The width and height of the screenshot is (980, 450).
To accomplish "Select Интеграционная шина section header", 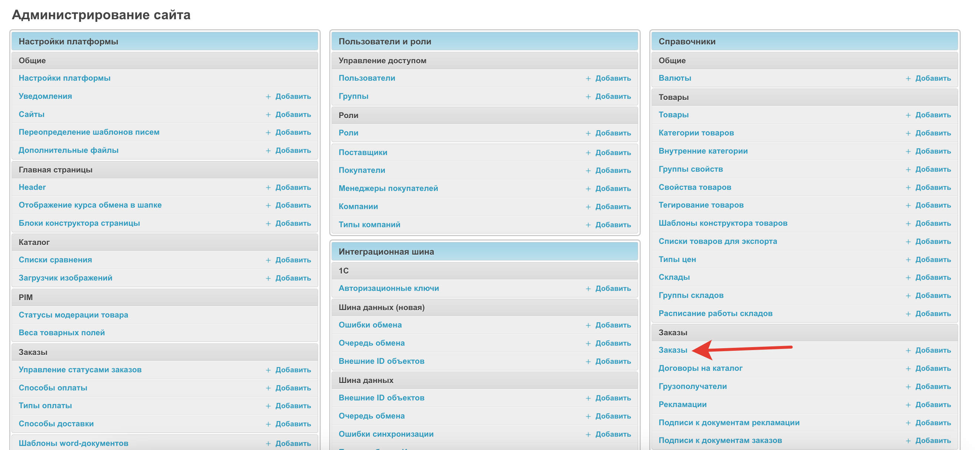I will tap(386, 252).
